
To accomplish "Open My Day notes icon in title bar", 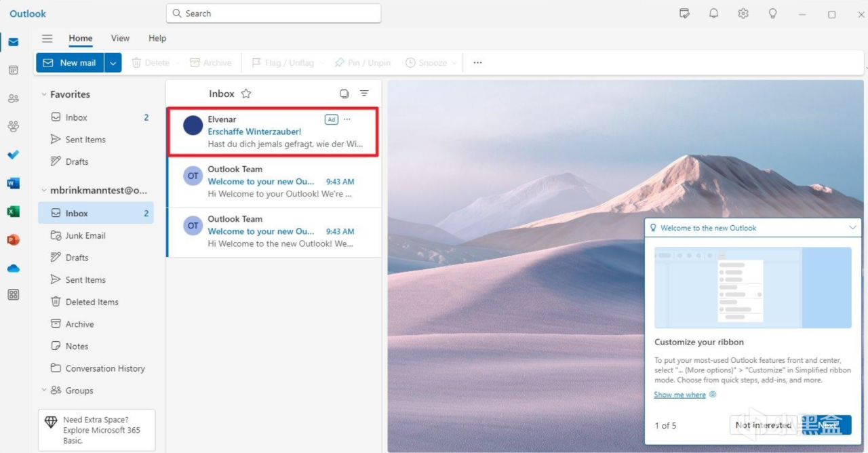I will (685, 14).
